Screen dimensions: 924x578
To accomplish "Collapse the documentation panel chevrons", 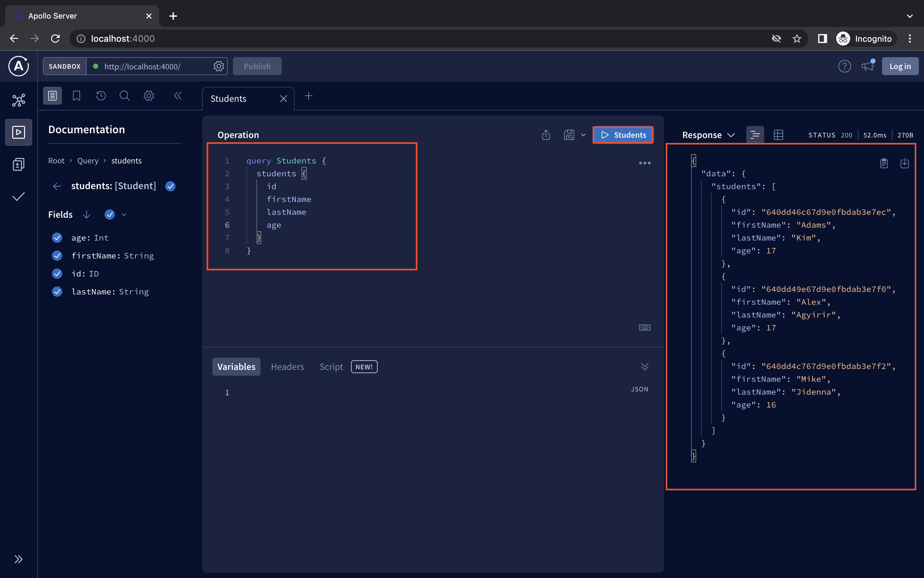I will (177, 96).
